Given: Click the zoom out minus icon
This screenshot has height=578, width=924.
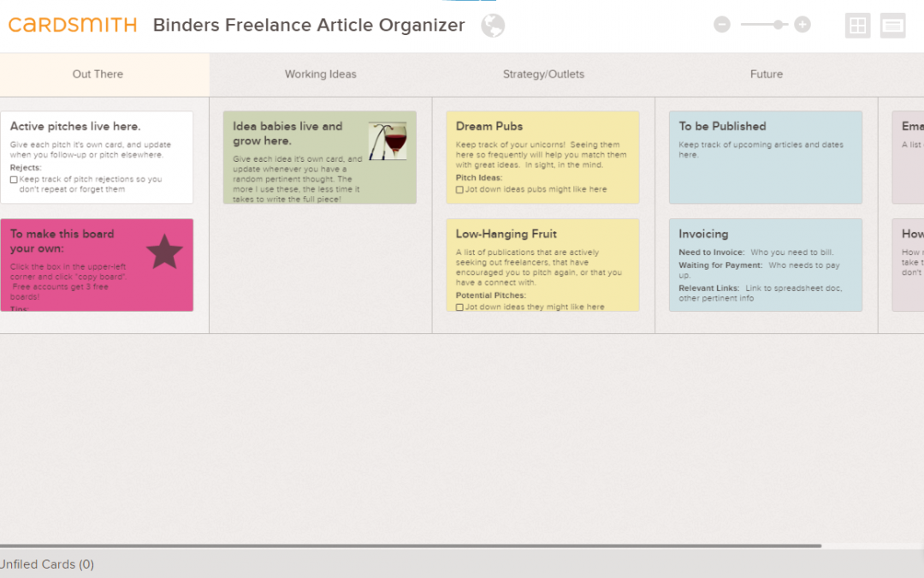Looking at the screenshot, I should [722, 24].
